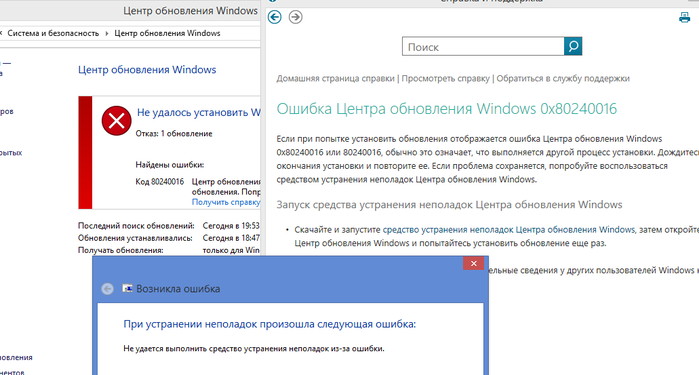This screenshot has width=699, height=375.
Task: Click Получать обновления label
Action: point(121,250)
